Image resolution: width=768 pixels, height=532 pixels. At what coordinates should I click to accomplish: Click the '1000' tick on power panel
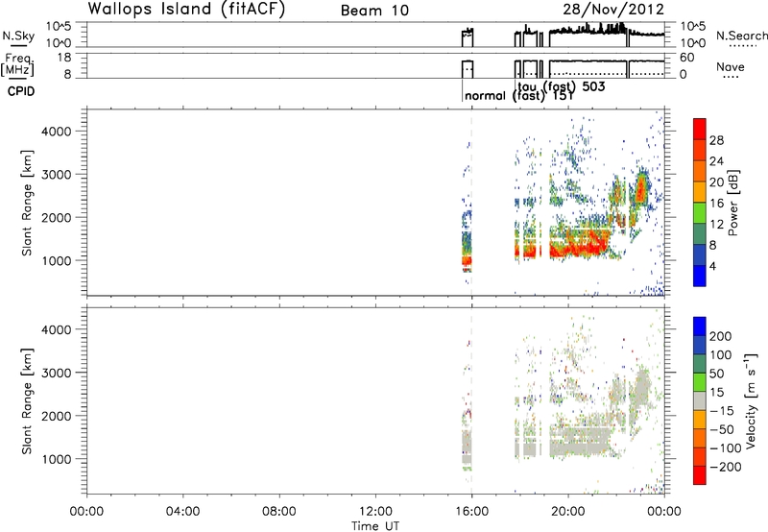tap(57, 260)
